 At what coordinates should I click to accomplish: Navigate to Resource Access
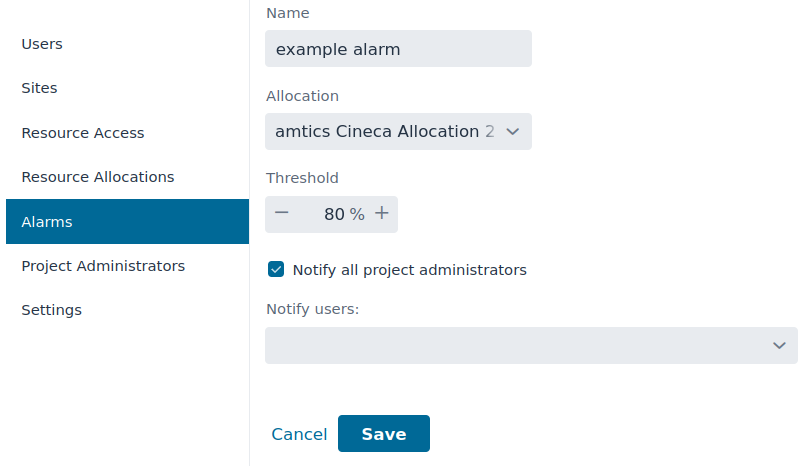point(83,133)
